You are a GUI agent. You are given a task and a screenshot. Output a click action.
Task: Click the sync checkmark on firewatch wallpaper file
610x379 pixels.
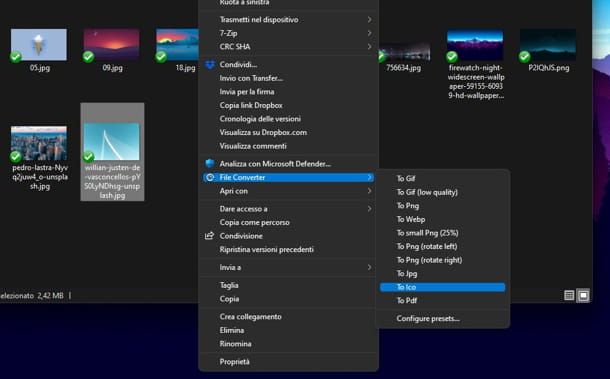pos(452,57)
